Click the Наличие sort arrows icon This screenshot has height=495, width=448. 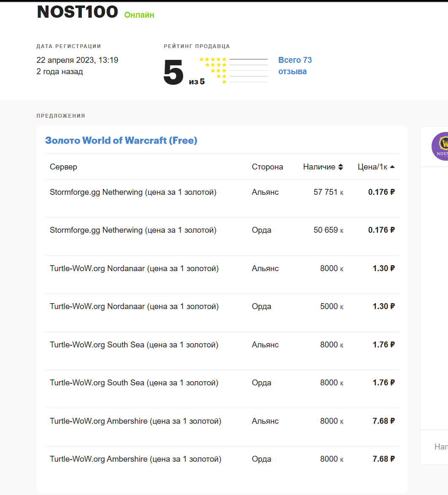(340, 167)
